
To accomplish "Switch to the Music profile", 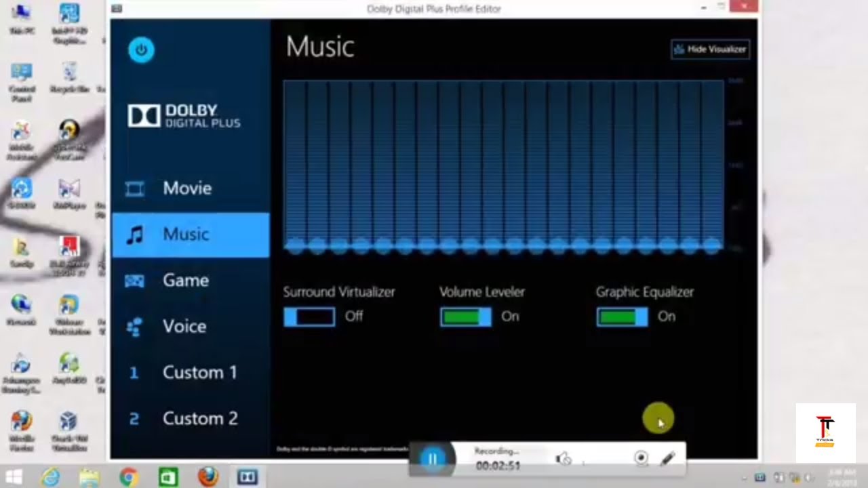I will click(x=191, y=235).
